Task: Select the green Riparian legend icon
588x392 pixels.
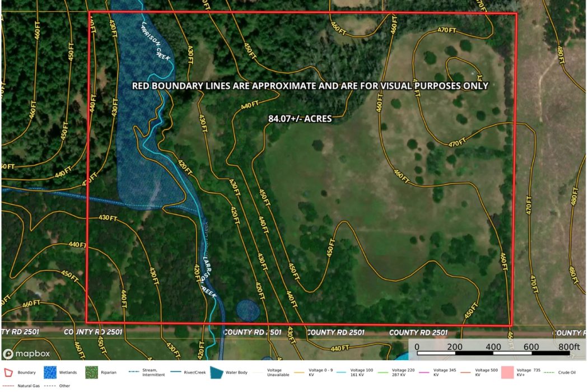Action: [90, 372]
